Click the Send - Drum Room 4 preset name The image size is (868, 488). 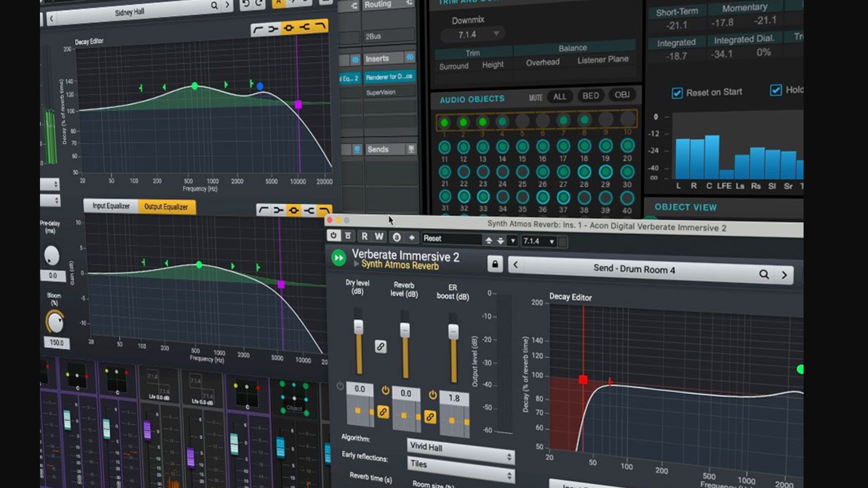(x=634, y=269)
